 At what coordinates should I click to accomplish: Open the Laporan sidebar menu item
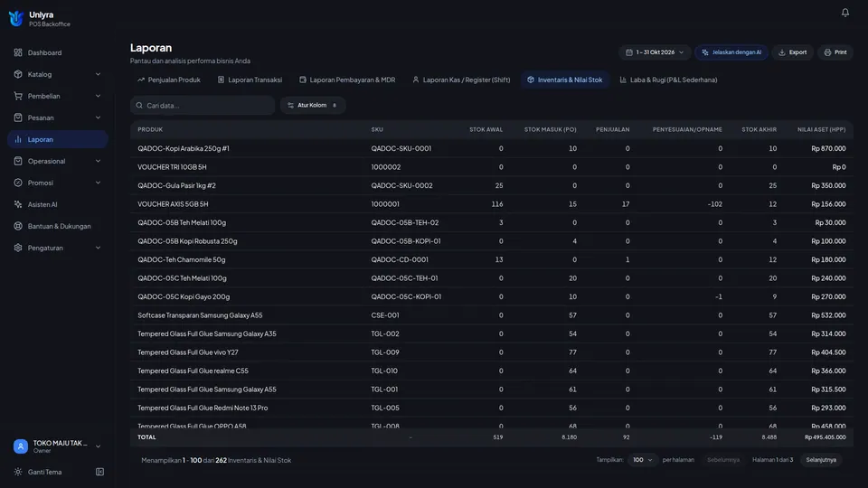tap(58, 139)
